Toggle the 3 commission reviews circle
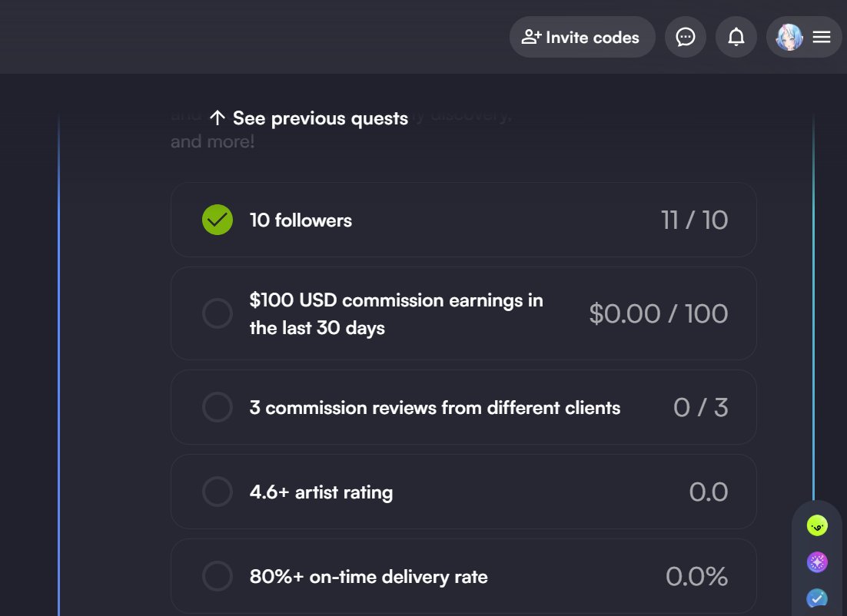Screen dimensions: 847x616 (x=218, y=407)
